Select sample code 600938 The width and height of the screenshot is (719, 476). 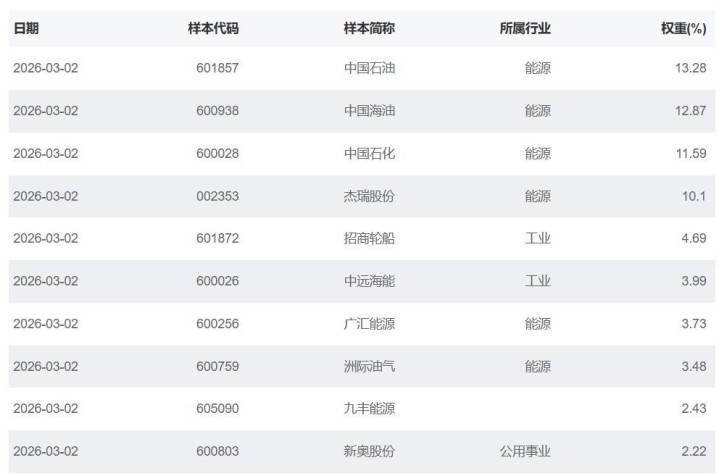click(x=217, y=111)
